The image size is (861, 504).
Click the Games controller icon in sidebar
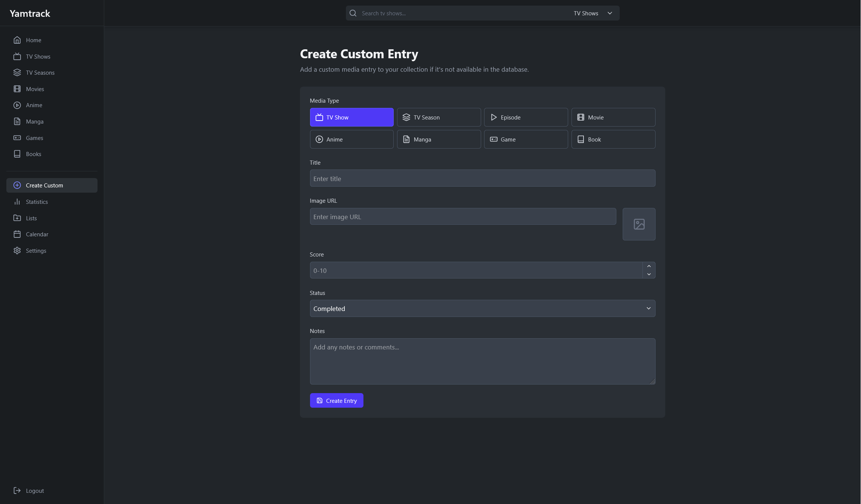(x=17, y=138)
